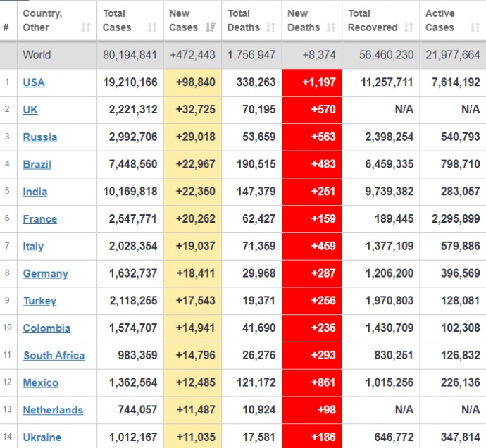Image resolution: width=486 pixels, height=448 pixels.
Task: Click the Netherlands country link
Action: 53,410
